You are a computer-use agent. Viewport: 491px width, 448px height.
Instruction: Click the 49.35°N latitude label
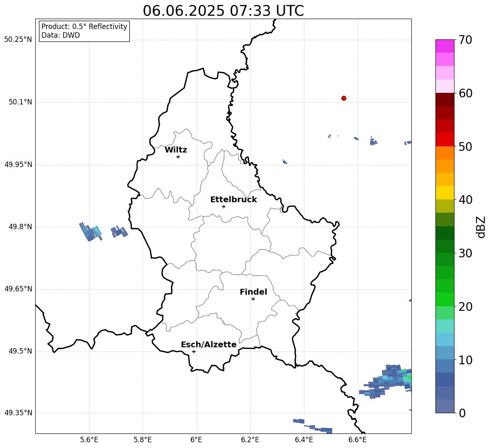18,413
